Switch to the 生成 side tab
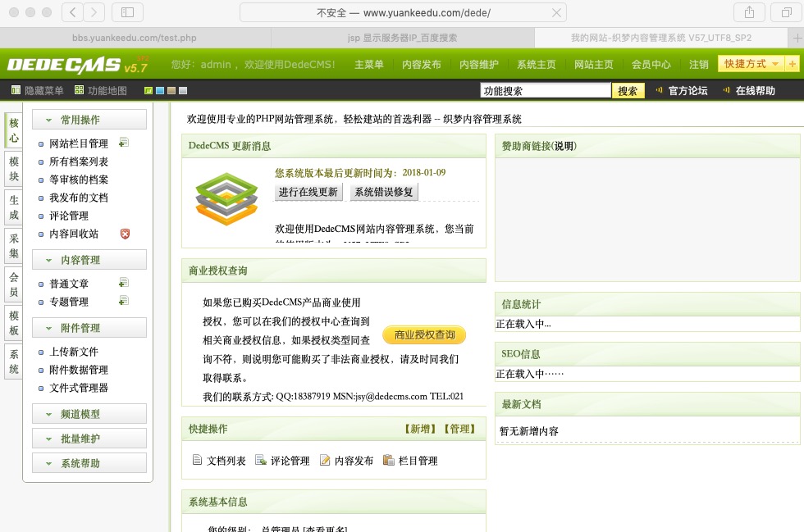This screenshot has width=804, height=532. [14, 207]
